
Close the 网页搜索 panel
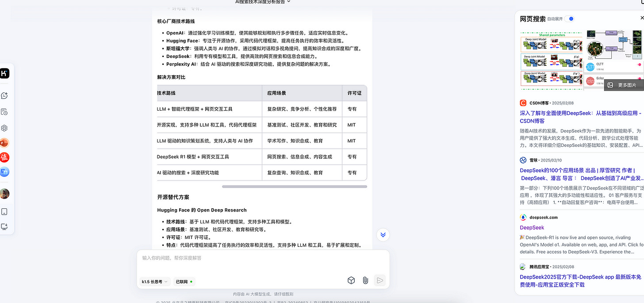642,19
